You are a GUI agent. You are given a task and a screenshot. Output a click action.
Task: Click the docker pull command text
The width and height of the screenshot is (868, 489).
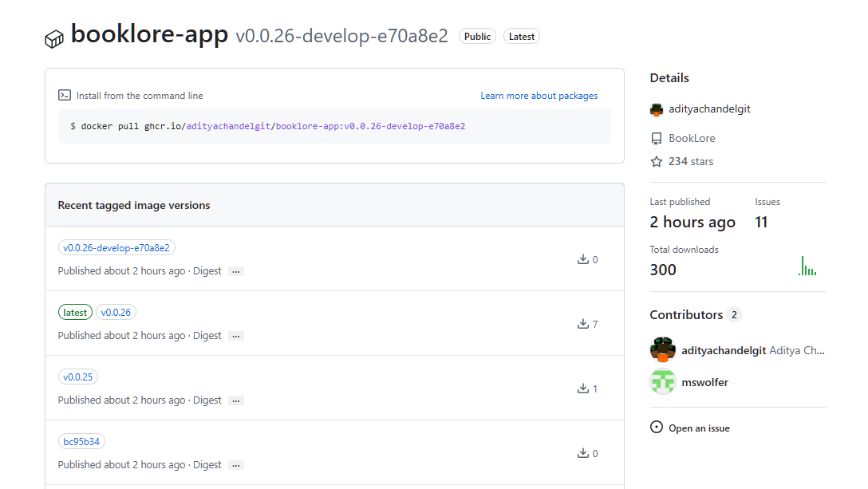pos(268,126)
